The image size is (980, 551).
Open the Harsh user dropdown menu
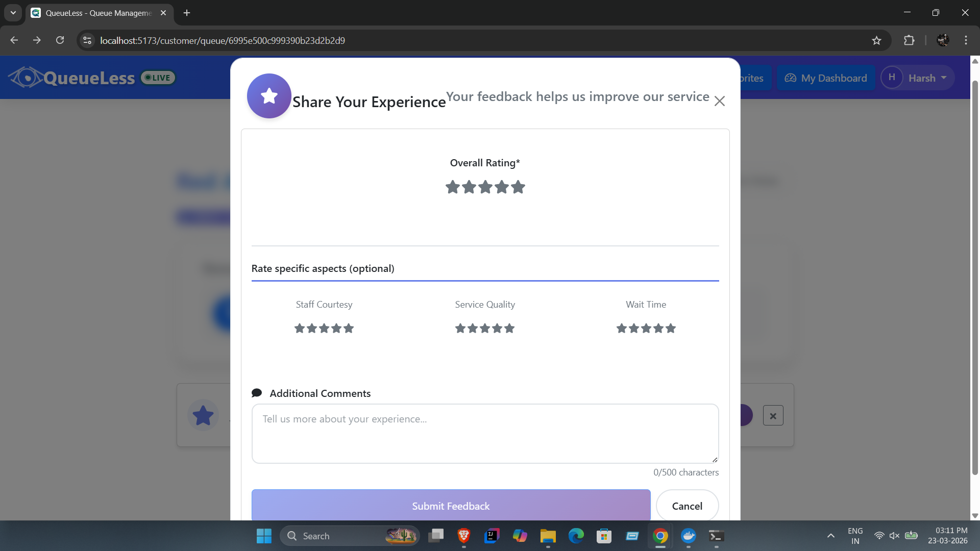[x=917, y=78]
